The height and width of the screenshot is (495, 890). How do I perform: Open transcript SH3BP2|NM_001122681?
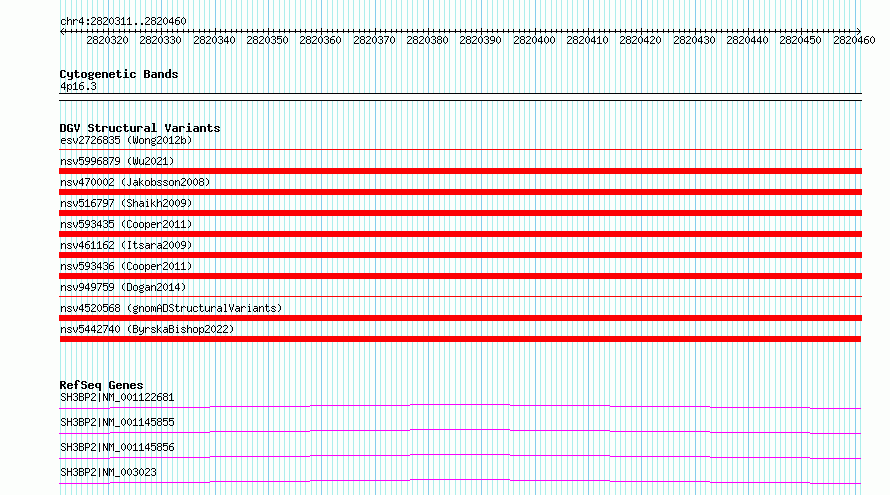coord(117,397)
